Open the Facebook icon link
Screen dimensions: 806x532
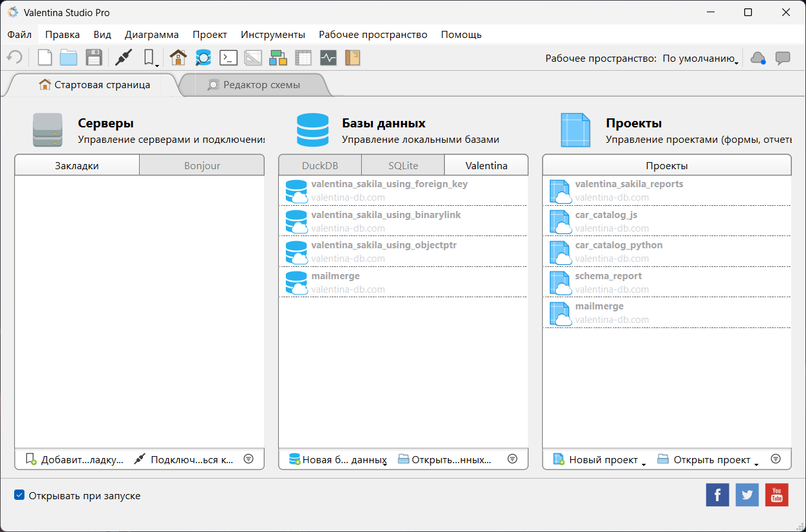click(717, 495)
